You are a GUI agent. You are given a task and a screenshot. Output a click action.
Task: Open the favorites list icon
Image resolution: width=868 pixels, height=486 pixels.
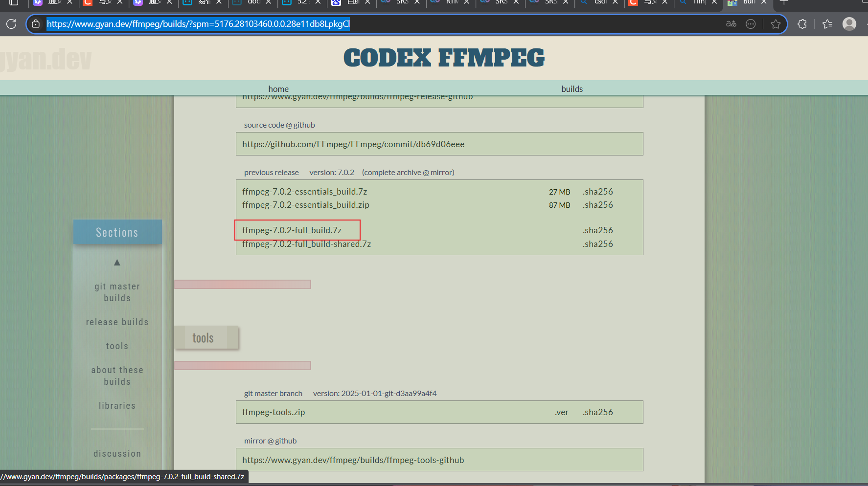[827, 24]
